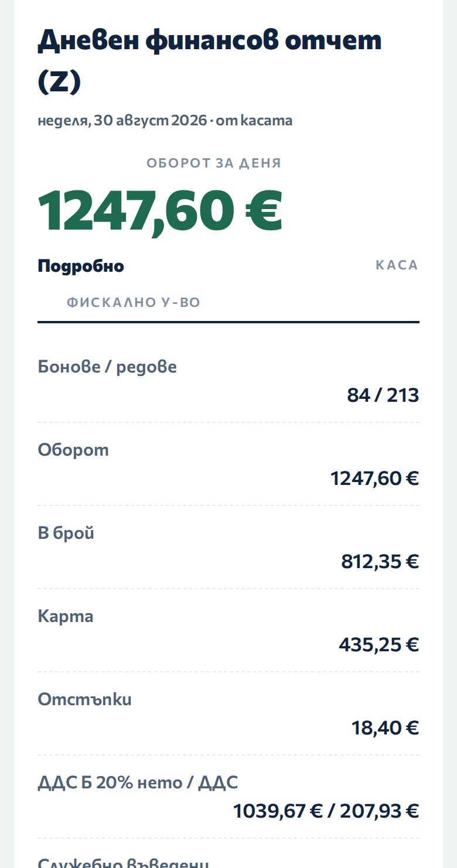Image resolution: width=457 pixels, height=868 pixels.
Task: Select the Оборот row label
Action: tap(73, 450)
